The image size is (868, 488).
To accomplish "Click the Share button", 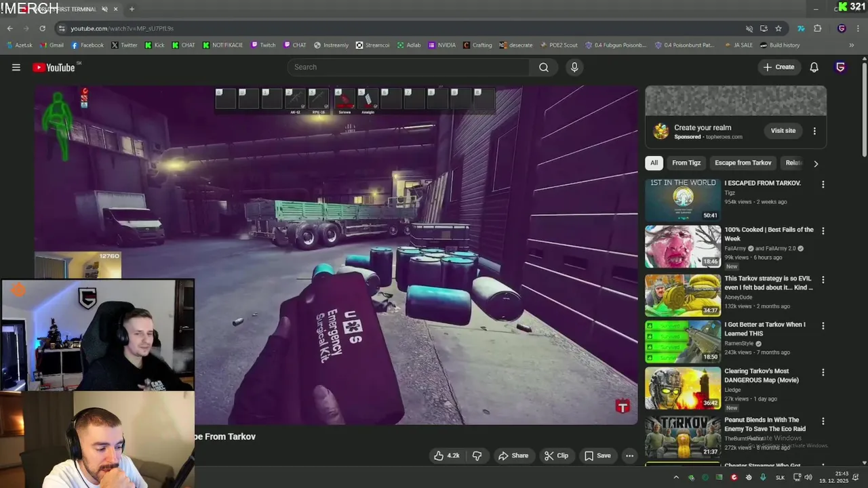I will [x=513, y=455].
